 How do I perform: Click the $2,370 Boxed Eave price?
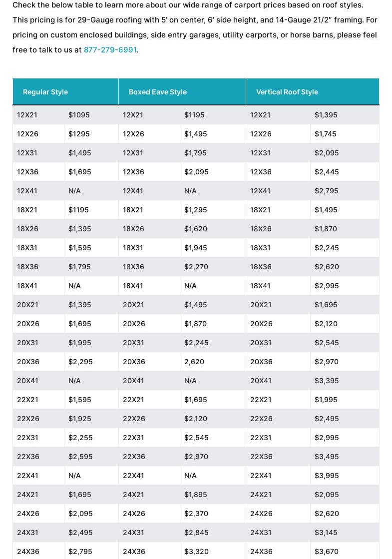click(196, 514)
